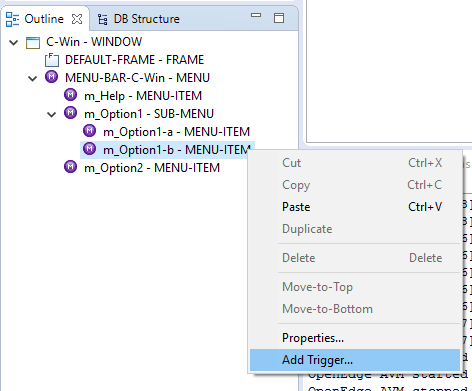Click the Outline view icon
This screenshot has height=391, width=472.
12,19
